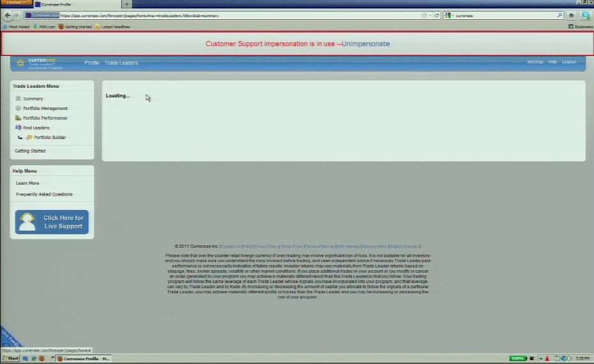This screenshot has height=364, width=594.
Task: Click the green 100% battery indicator
Action: [x=518, y=358]
